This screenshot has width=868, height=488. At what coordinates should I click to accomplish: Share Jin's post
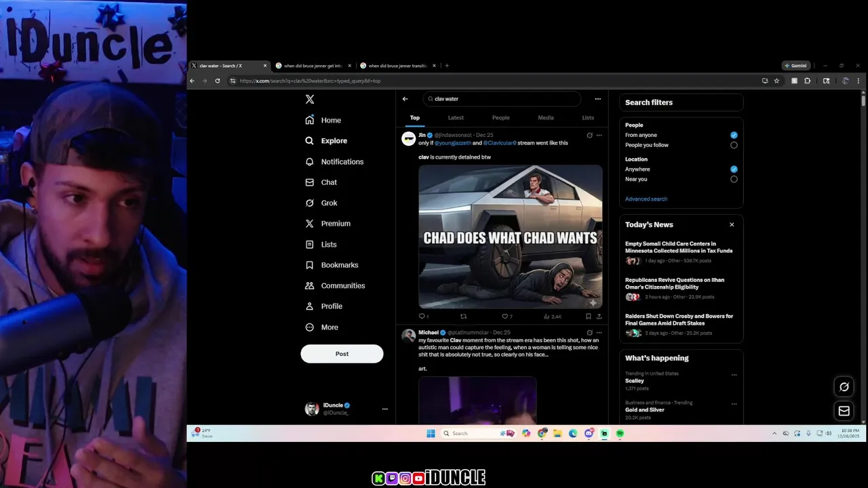coord(599,317)
